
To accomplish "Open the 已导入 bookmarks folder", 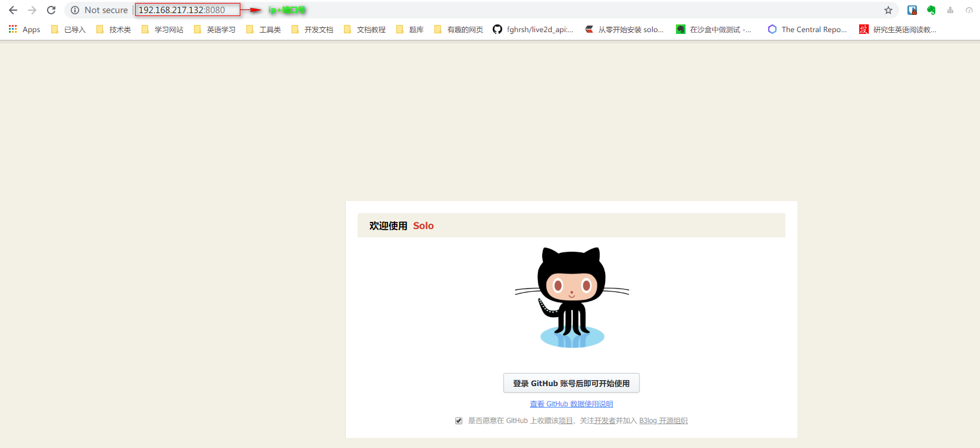I will pos(68,29).
